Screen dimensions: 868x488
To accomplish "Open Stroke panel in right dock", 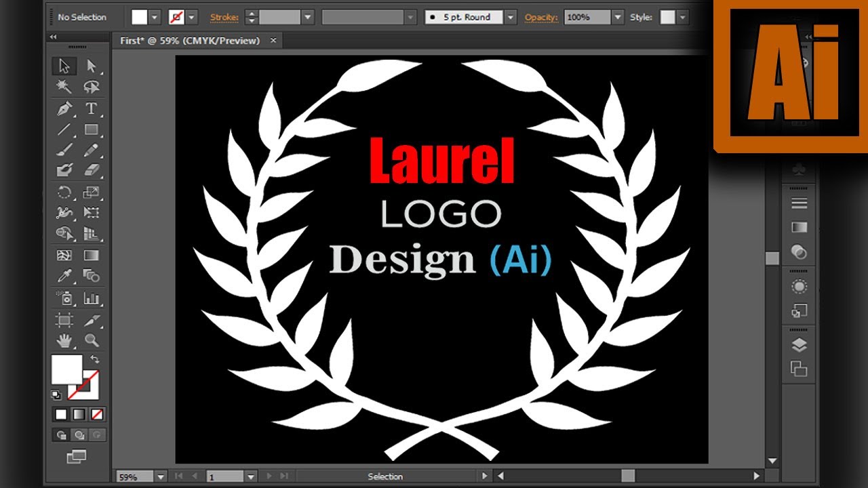I will point(800,203).
